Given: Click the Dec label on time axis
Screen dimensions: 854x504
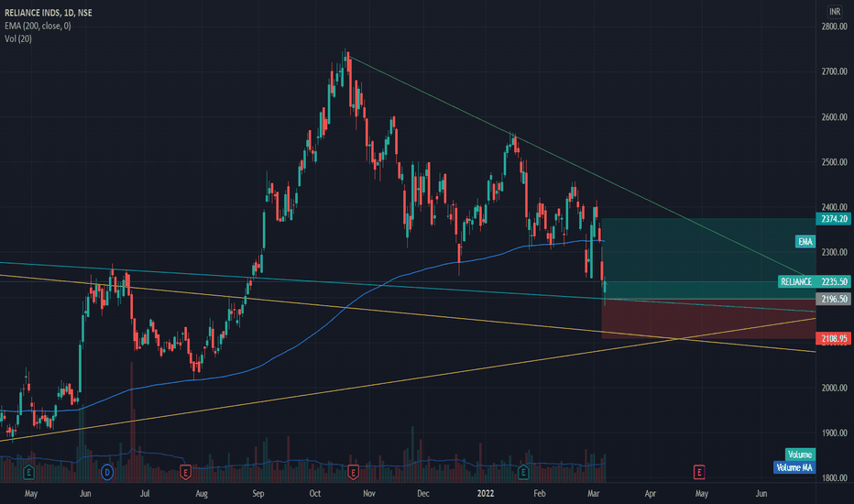Looking at the screenshot, I should 423,494.
